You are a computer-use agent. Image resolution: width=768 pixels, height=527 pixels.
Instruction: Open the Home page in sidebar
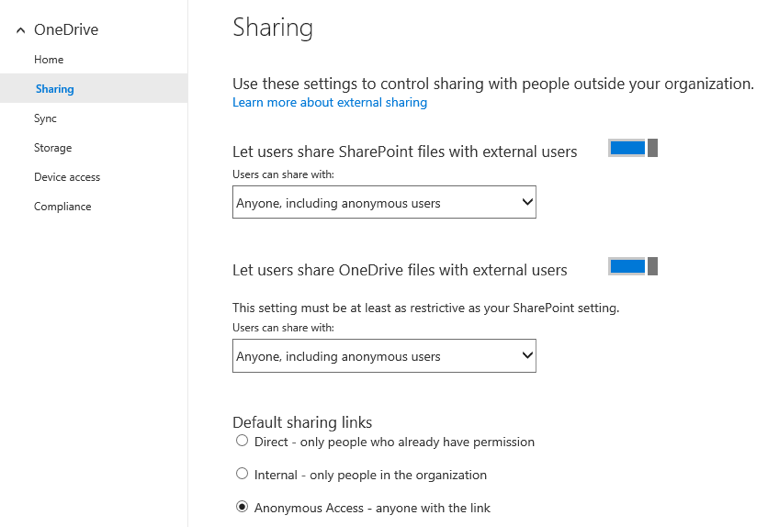pos(48,59)
